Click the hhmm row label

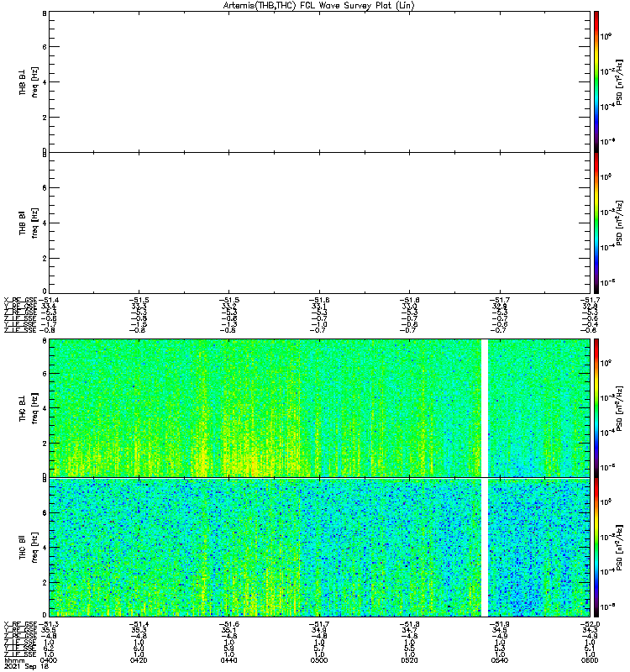[x=14, y=660]
